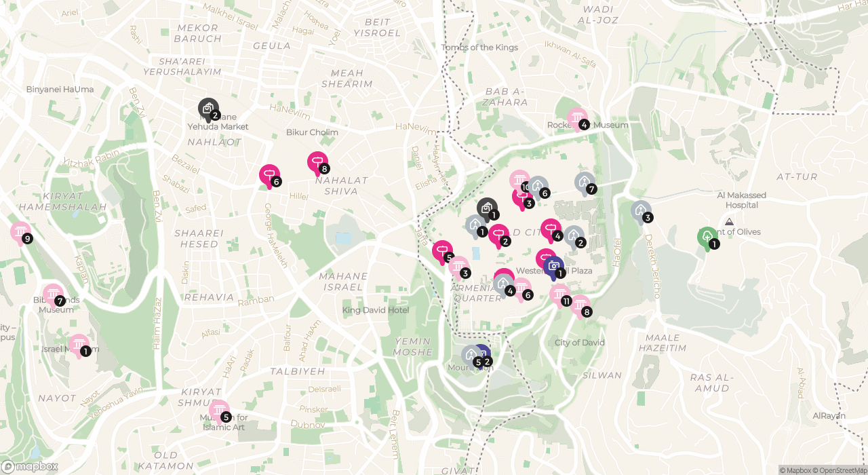Click gray marker 3 near Derekh Jericho
The height and width of the screenshot is (475, 868).
click(x=641, y=211)
